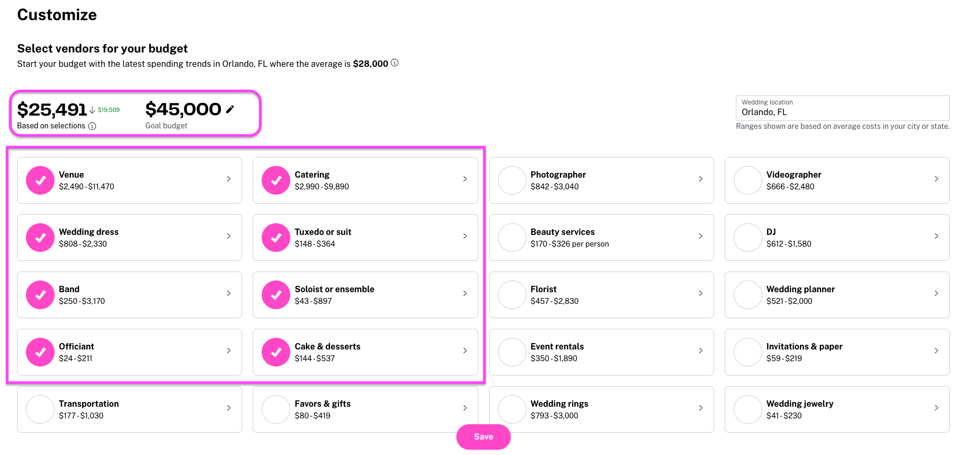The width and height of the screenshot is (980, 455).
Task: Click the pencil icon to edit goal budget
Action: (x=230, y=109)
